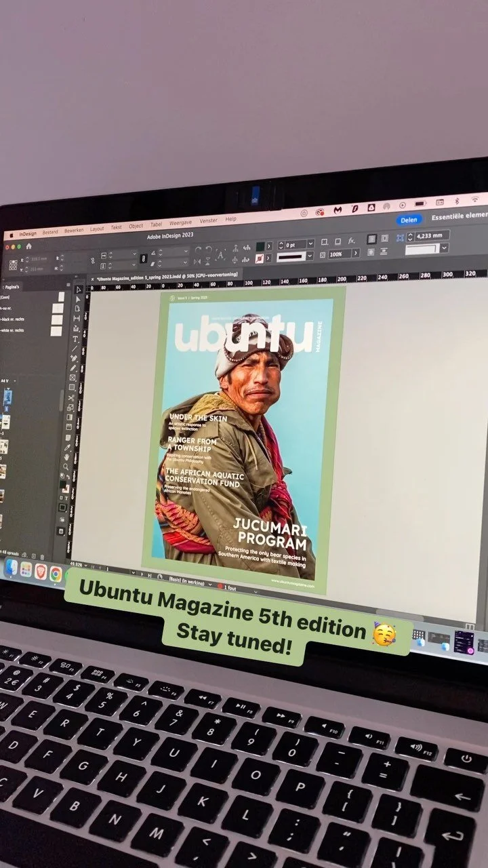Select the Page tool
Viewport: 488px width, 868px height.
77,309
